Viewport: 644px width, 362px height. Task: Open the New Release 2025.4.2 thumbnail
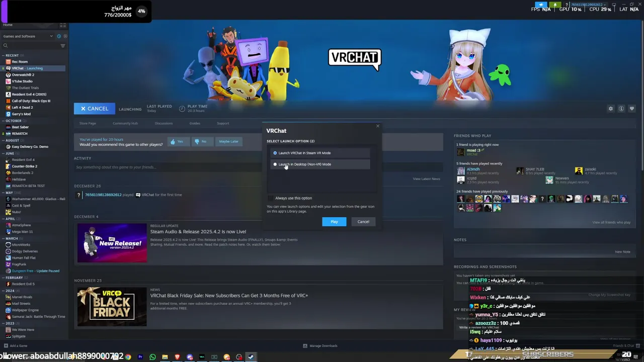(x=112, y=243)
